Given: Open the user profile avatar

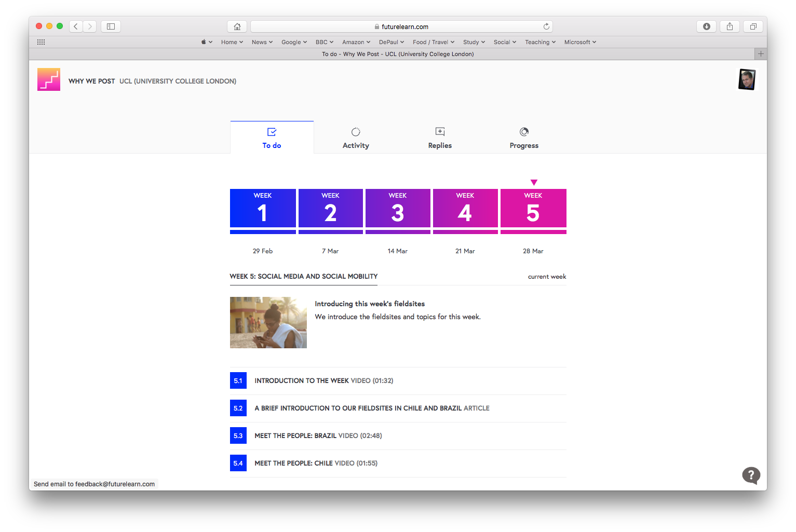Looking at the screenshot, I should (747, 79).
